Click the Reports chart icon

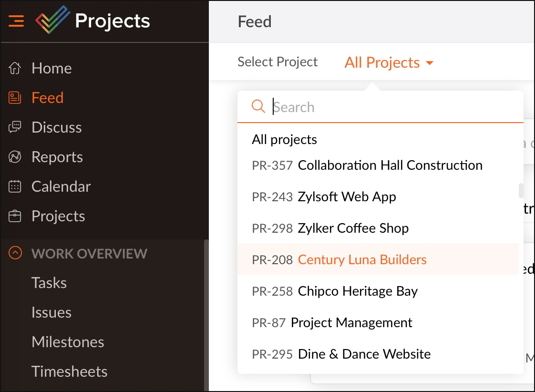click(x=15, y=157)
